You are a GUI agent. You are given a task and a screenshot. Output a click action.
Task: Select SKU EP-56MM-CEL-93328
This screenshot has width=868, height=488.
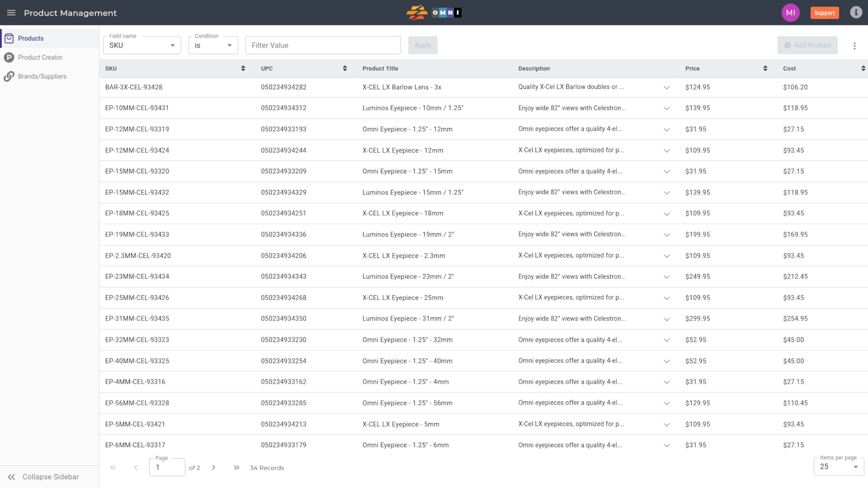[137, 403]
